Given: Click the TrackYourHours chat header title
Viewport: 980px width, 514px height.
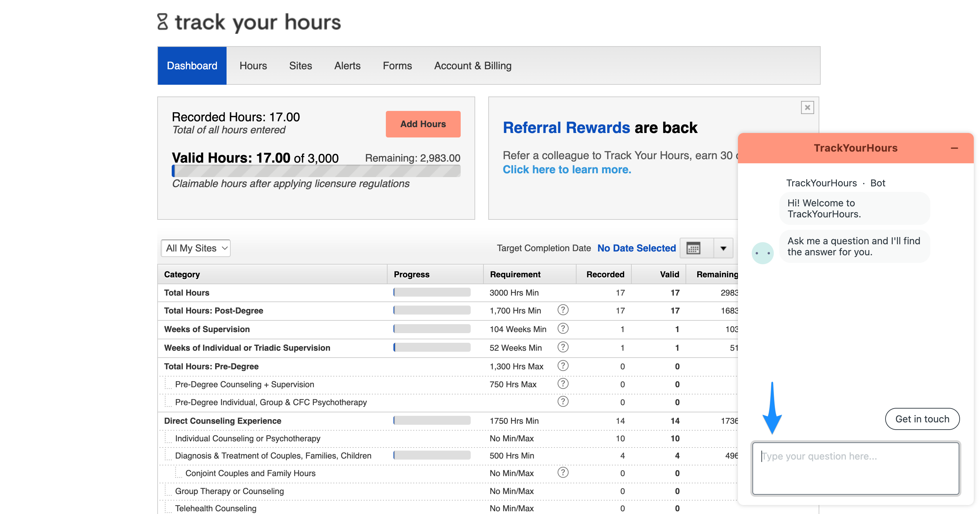Looking at the screenshot, I should [856, 148].
